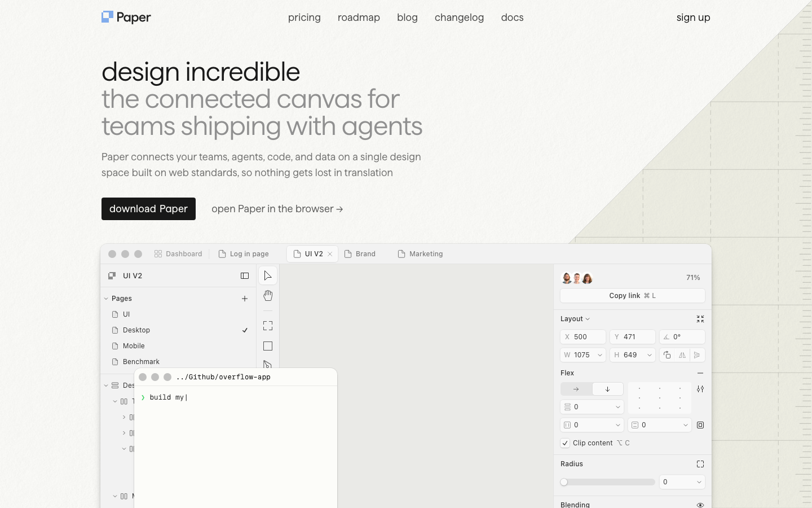Image resolution: width=812 pixels, height=508 pixels.
Task: Switch to the Marketing tab
Action: coord(421,254)
